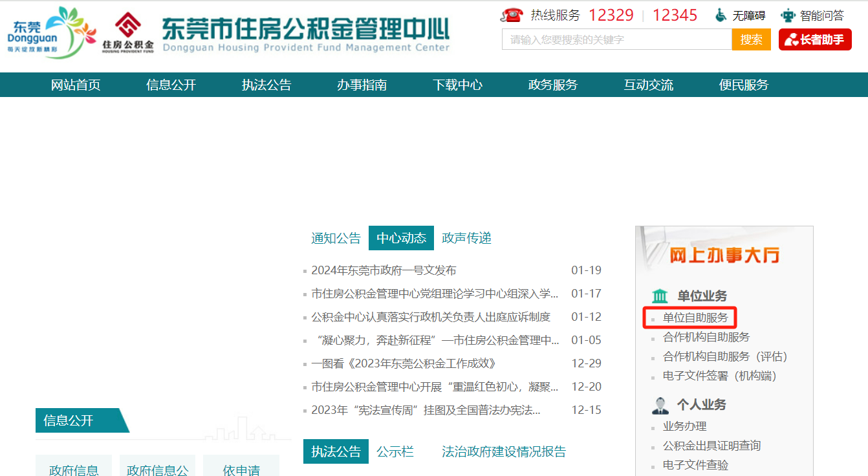
Task: Click the red hotline telephone icon
Action: click(x=512, y=15)
